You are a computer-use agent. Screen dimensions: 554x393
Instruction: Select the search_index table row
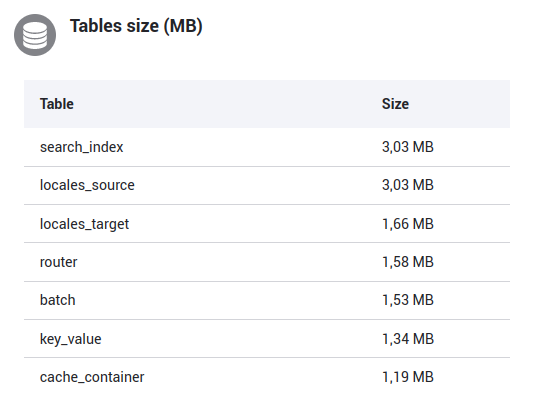(x=267, y=147)
